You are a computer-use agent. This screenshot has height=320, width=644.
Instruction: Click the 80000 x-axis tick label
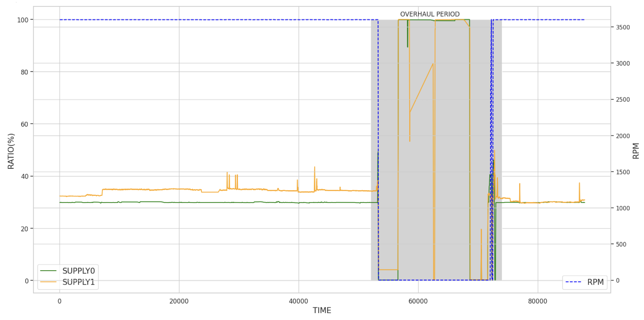pyautogui.click(x=537, y=301)
